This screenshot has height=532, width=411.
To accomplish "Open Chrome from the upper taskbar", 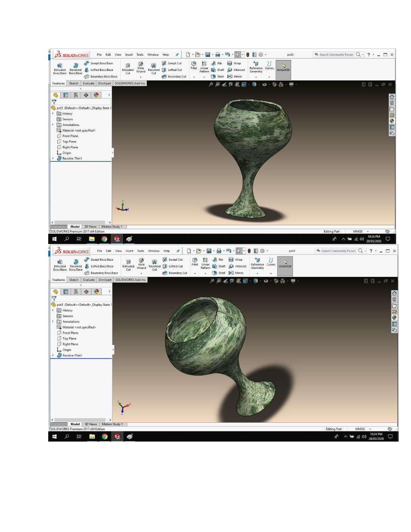I will (104, 239).
